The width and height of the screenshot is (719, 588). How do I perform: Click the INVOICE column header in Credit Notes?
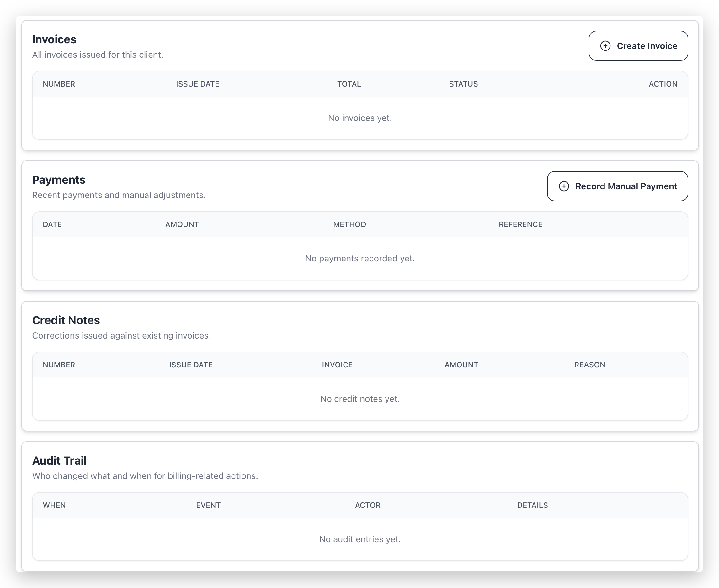point(337,365)
